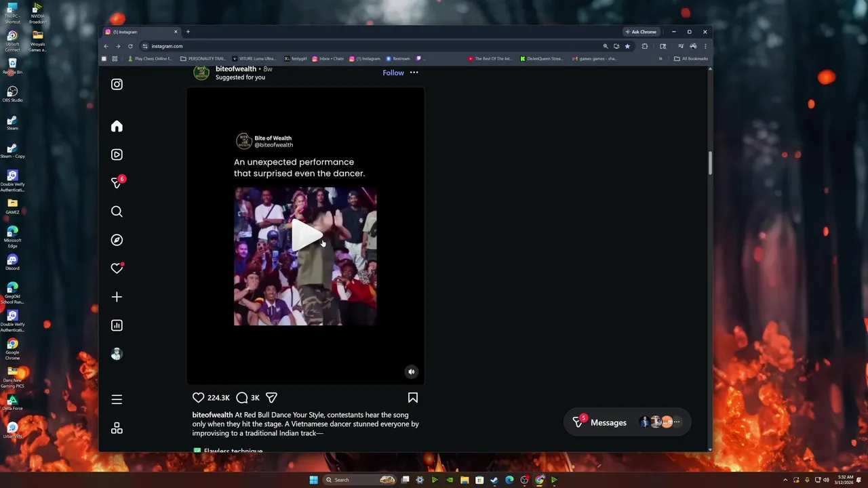
Task: Bookmark this page with star icon
Action: coord(627,46)
